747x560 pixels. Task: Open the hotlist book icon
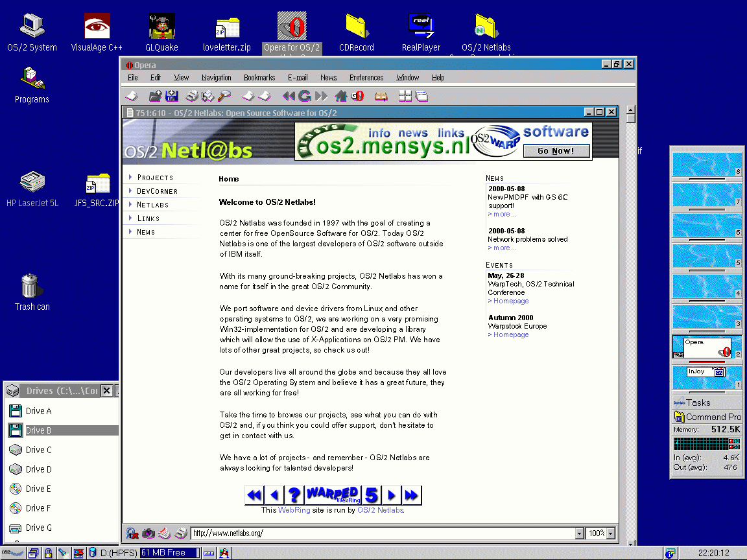click(x=381, y=97)
